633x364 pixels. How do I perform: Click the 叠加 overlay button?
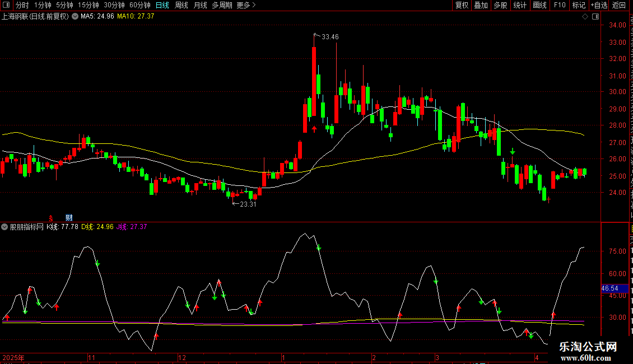[481, 5]
